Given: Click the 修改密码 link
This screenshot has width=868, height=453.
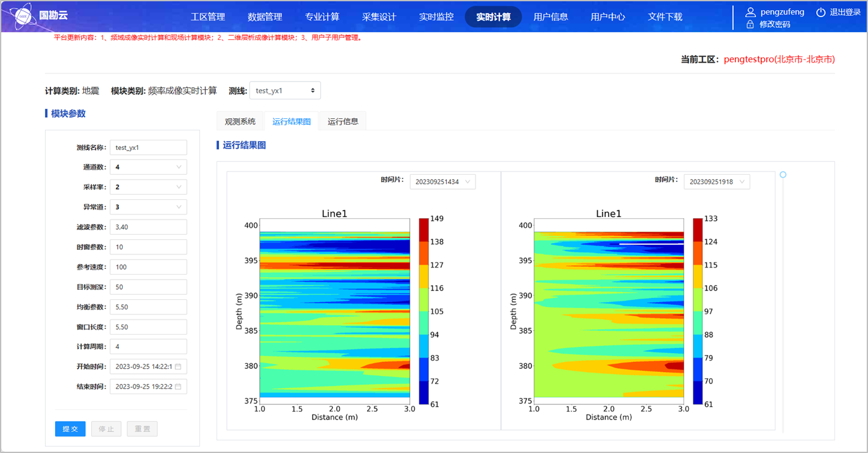Looking at the screenshot, I should [x=774, y=25].
